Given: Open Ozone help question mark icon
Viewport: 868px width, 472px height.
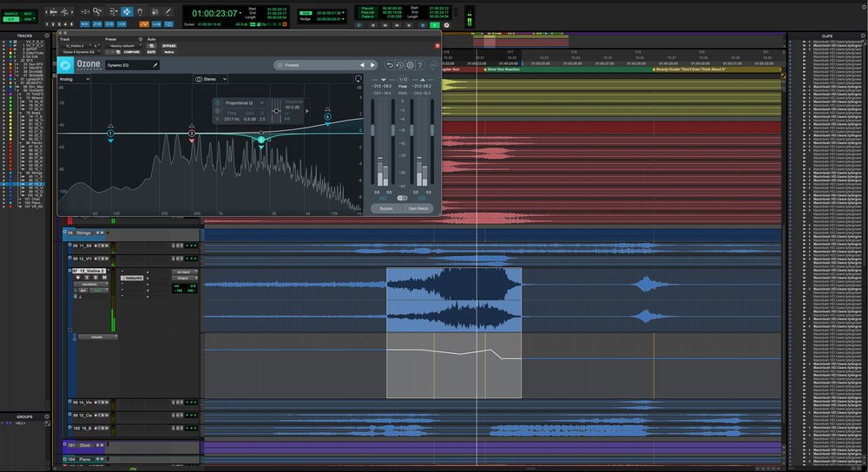Looking at the screenshot, I should [420, 65].
